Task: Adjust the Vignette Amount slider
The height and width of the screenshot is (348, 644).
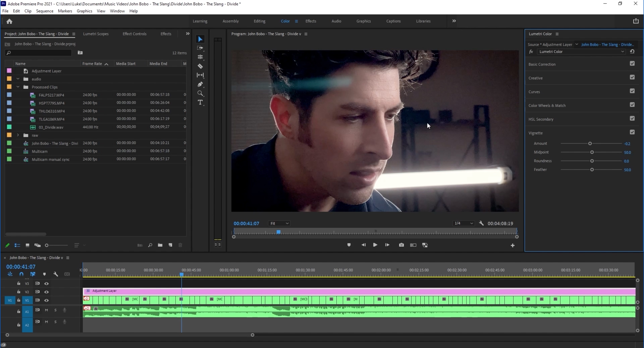Action: click(590, 144)
